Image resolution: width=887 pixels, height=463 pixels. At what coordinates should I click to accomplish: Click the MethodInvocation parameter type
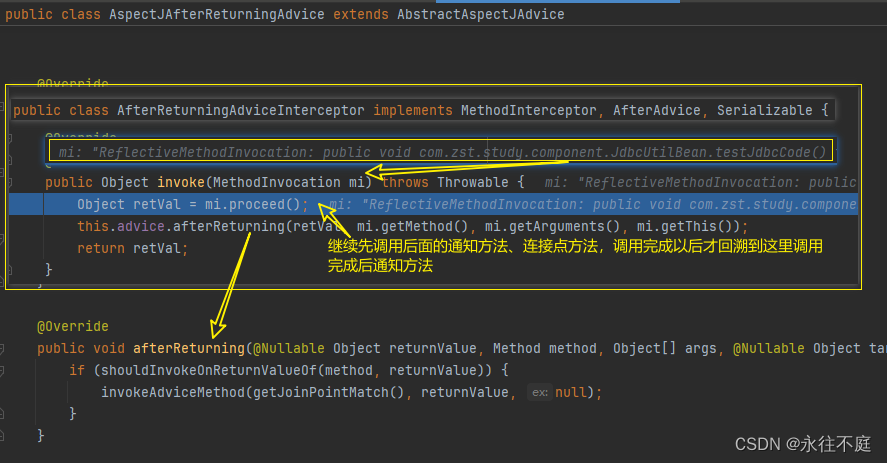[x=277, y=182]
